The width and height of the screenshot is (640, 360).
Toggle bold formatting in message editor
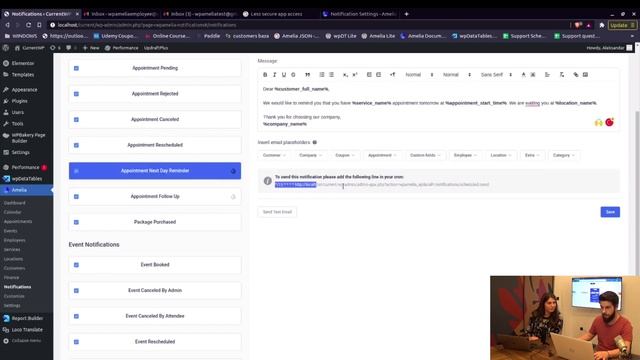[265, 75]
